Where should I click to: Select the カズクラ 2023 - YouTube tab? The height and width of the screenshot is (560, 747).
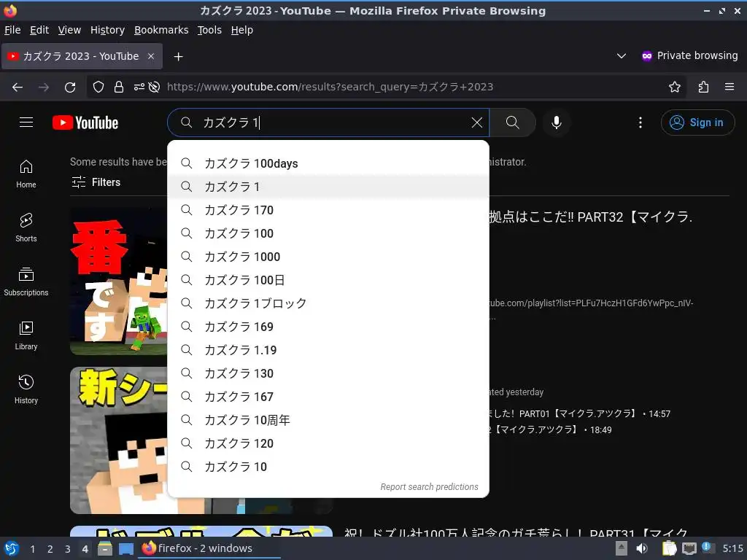(x=81, y=56)
